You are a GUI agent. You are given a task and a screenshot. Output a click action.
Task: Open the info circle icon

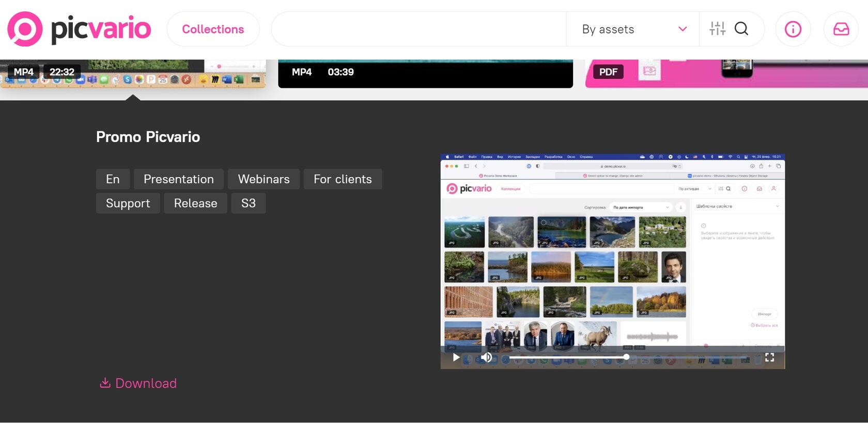(x=793, y=29)
